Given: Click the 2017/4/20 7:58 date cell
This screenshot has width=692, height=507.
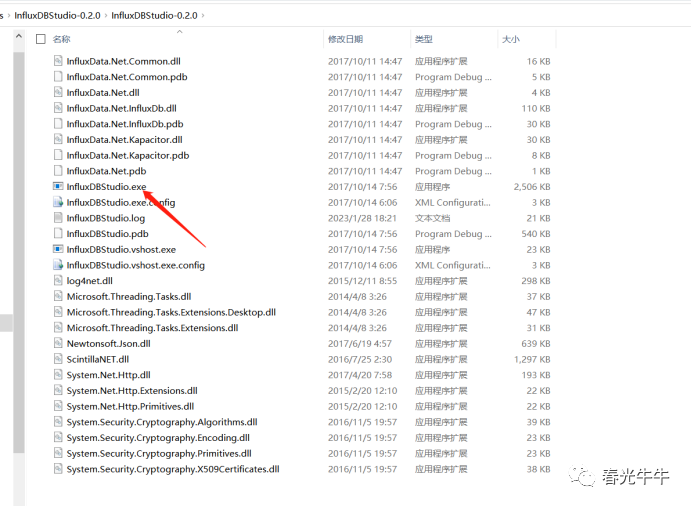Looking at the screenshot, I should click(x=360, y=375).
